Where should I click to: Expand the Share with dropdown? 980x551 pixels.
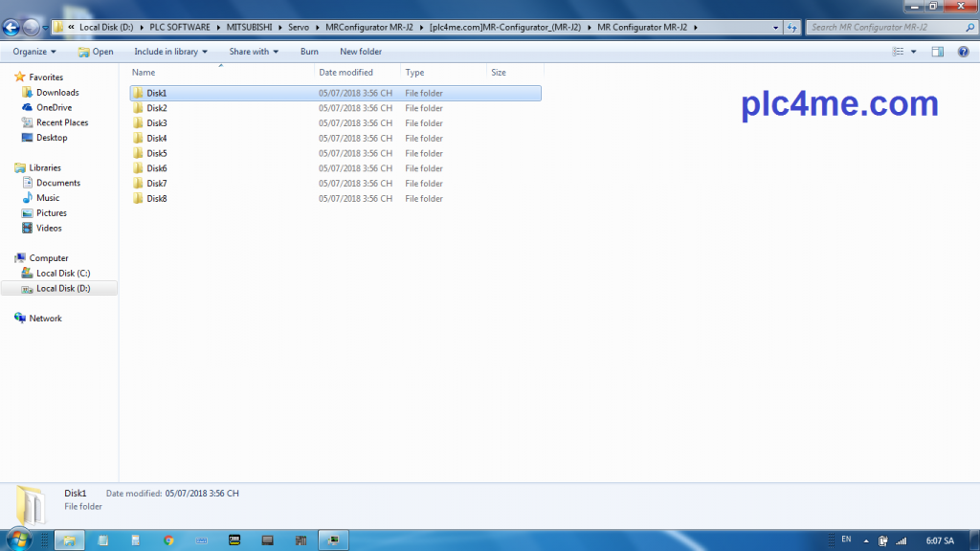pos(254,52)
